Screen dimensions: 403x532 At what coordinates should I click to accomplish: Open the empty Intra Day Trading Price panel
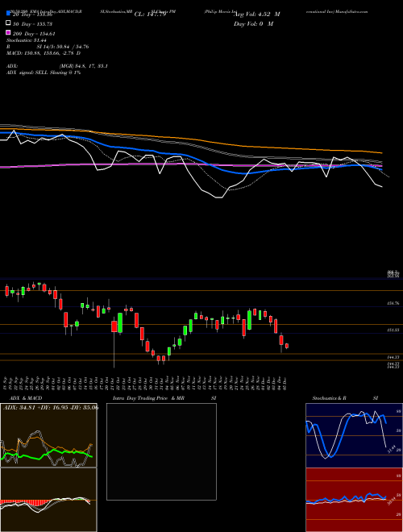[161, 451]
